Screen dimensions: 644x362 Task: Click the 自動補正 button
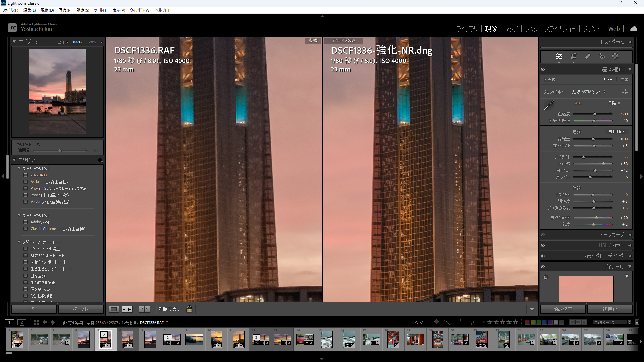[616, 131]
